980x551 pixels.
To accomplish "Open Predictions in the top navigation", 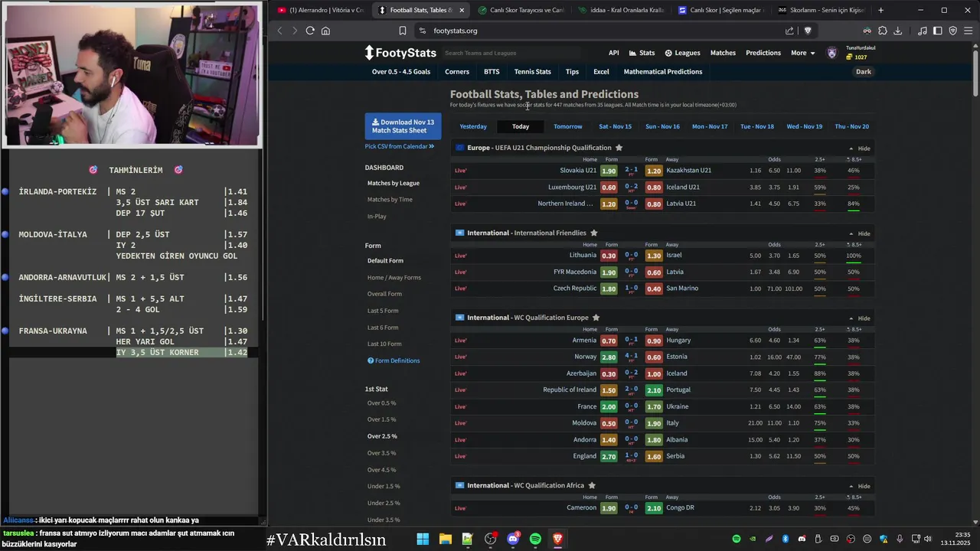I will click(x=763, y=53).
